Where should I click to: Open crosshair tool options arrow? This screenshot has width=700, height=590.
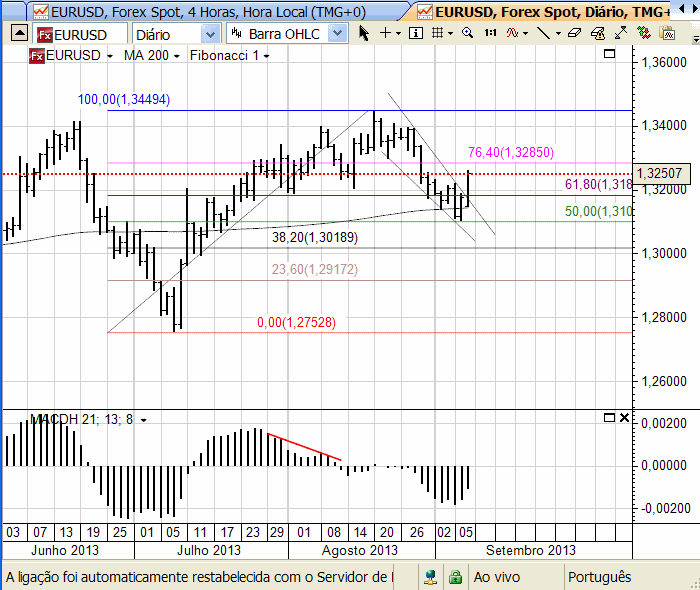398,33
